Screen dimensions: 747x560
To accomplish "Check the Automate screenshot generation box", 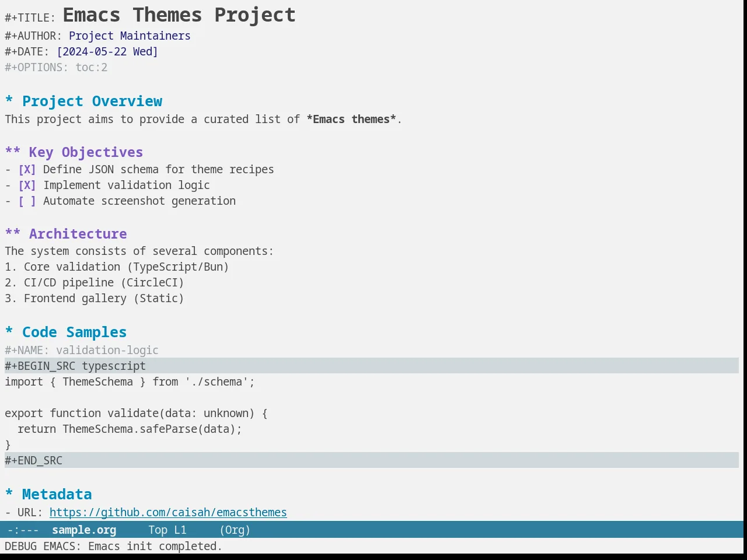I will 27,201.
